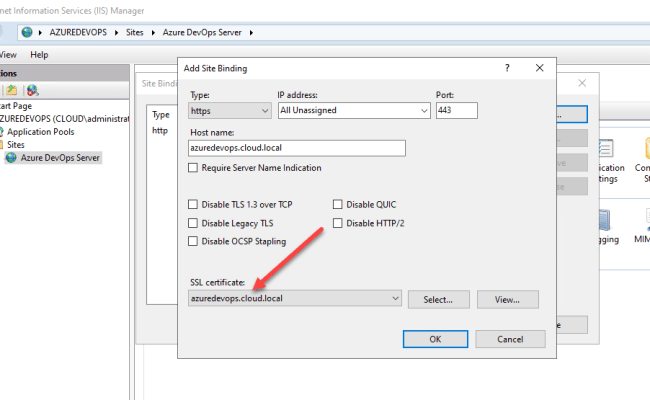The image size is (650, 400).
Task: Click AZUREDEVOPS in the breadcrumb
Action: coord(78,32)
